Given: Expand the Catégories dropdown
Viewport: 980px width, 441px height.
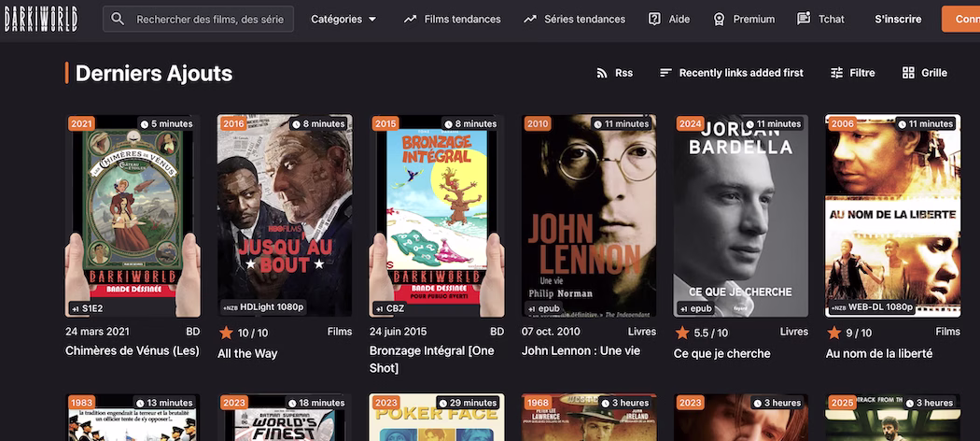Looking at the screenshot, I should click(x=343, y=19).
